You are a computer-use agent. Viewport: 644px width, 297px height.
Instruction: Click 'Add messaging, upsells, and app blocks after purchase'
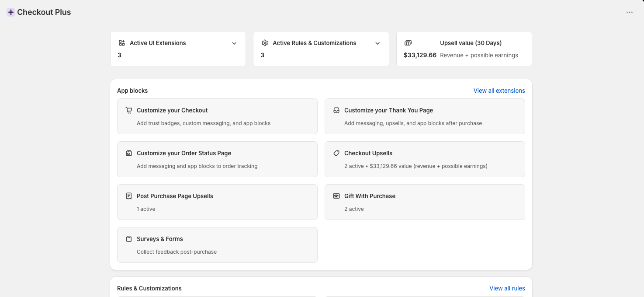pyautogui.click(x=413, y=123)
